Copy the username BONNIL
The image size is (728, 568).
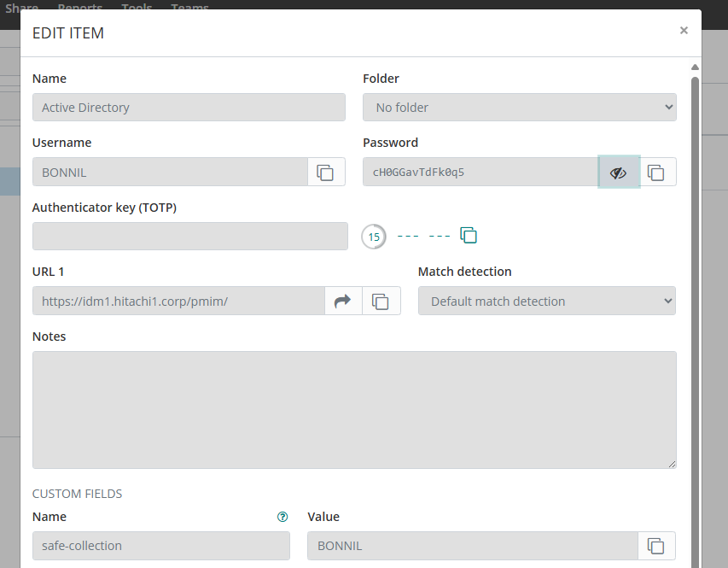pyautogui.click(x=325, y=172)
